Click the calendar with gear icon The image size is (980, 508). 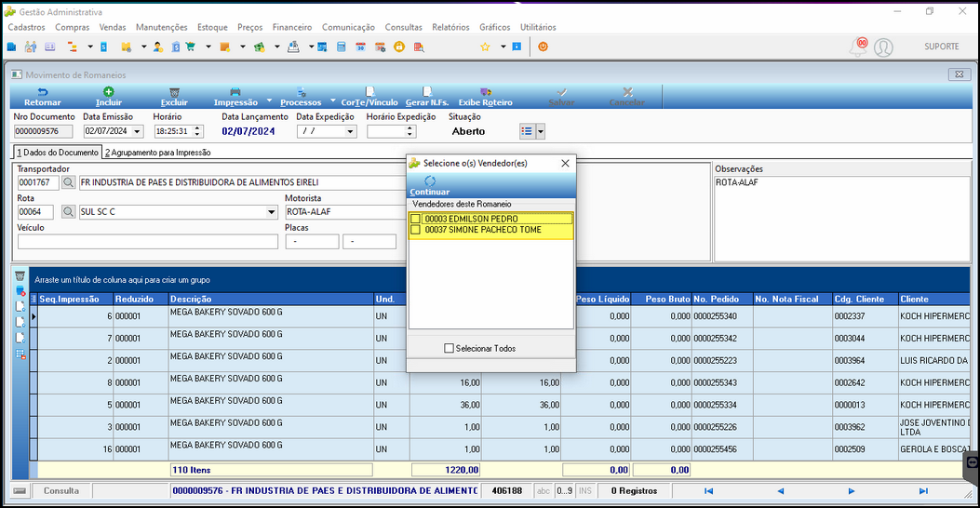380,47
